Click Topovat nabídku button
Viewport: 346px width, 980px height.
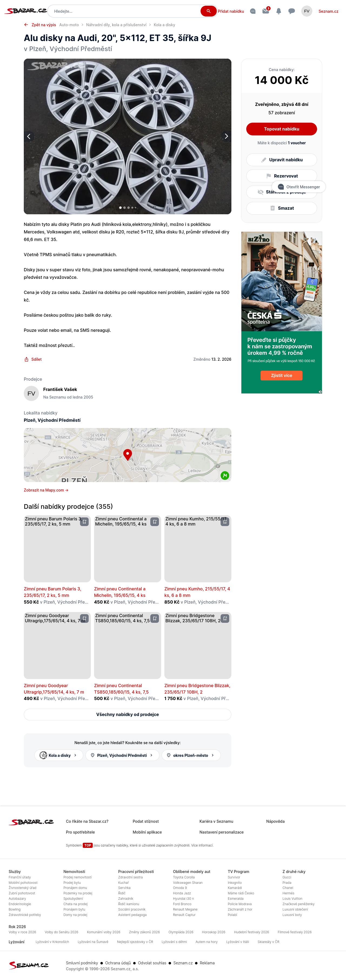tap(281, 129)
